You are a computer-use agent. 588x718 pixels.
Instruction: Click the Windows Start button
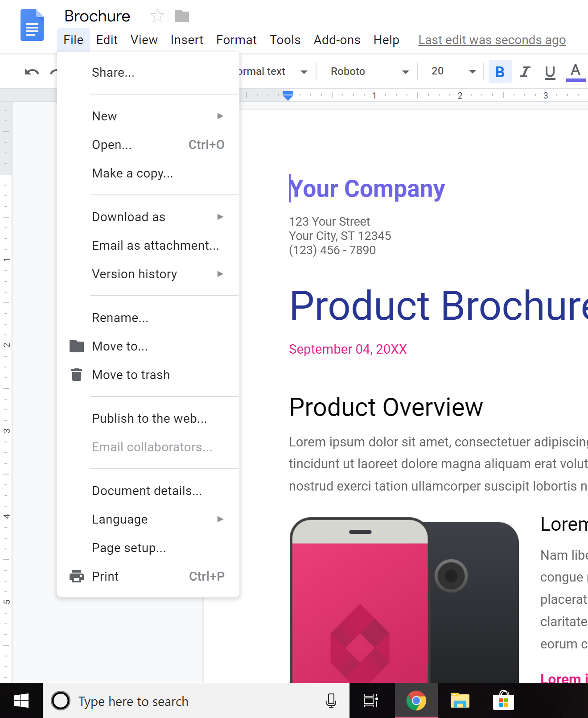tap(21, 701)
